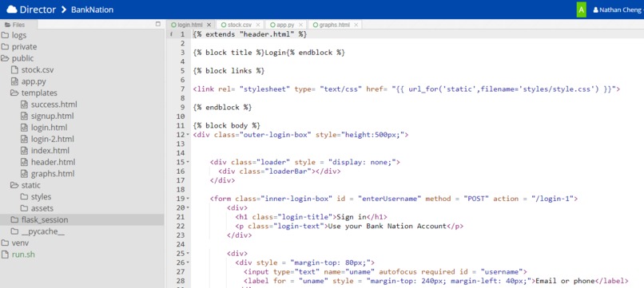644x288 pixels.
Task: Place cursor on the stylesheet link line
Action: pos(406,89)
